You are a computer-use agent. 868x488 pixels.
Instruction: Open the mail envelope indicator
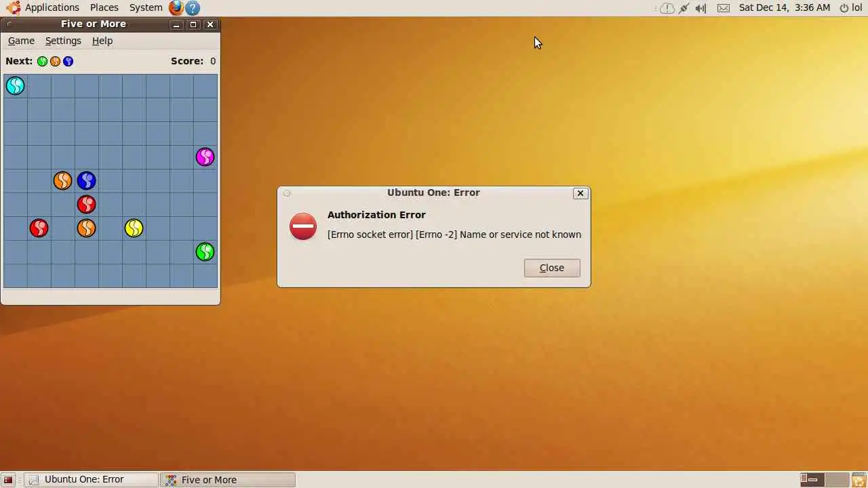point(724,8)
